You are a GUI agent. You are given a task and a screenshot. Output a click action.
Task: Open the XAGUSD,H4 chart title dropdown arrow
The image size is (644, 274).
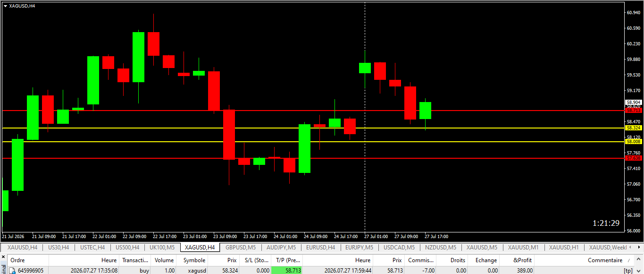(x=5, y=6)
